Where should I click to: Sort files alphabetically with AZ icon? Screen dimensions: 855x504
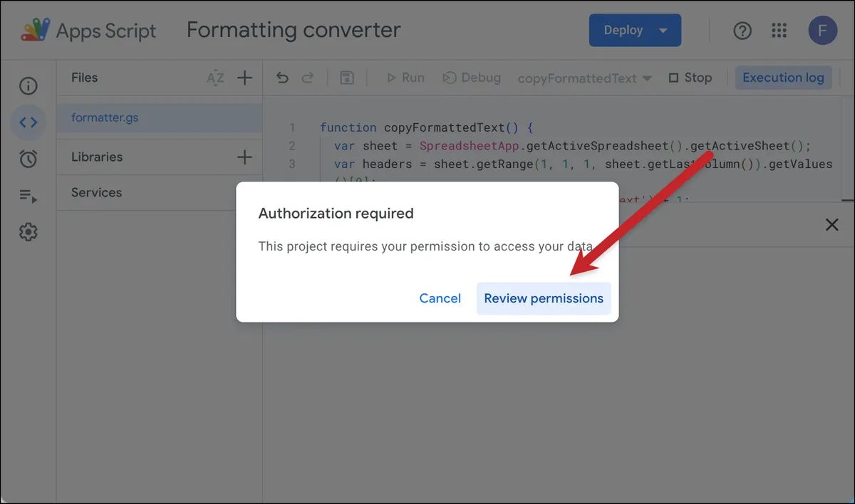tap(215, 78)
